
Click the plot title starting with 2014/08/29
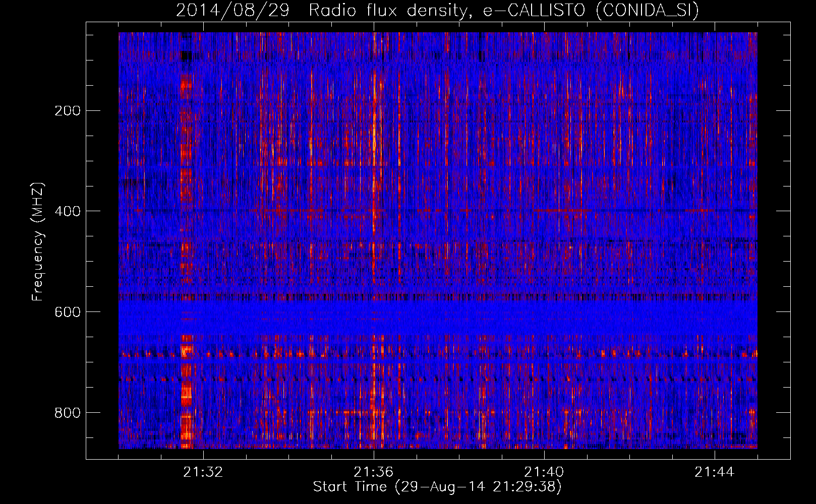pos(437,10)
